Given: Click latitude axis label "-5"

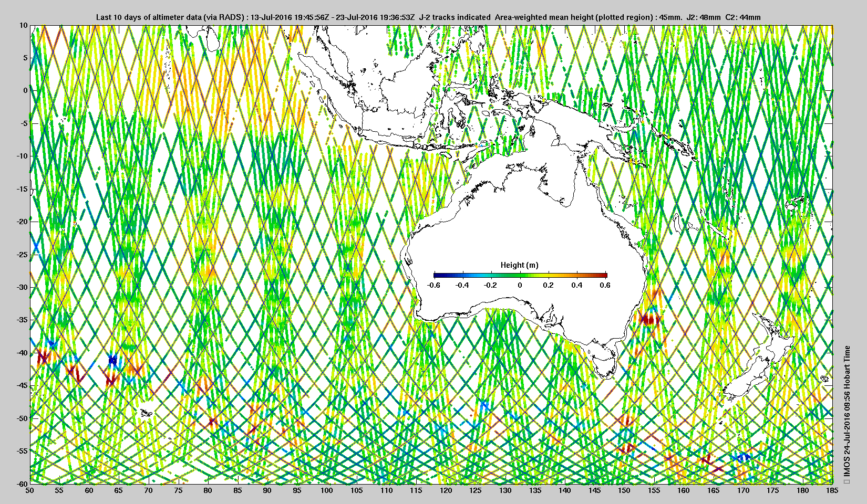Looking at the screenshot, I should [x=24, y=123].
